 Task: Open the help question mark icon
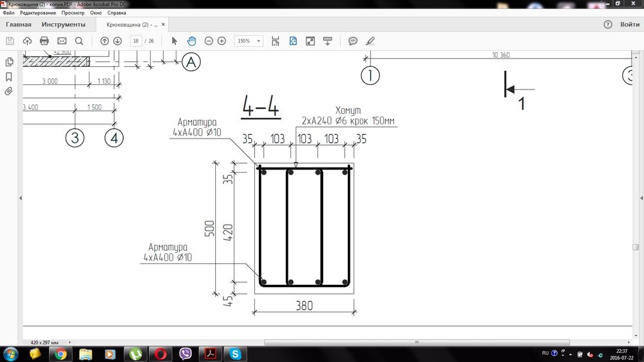(x=608, y=24)
